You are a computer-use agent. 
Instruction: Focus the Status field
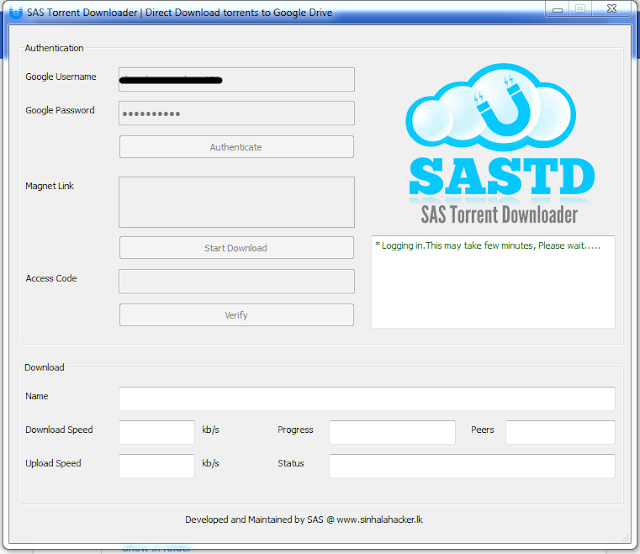coord(471,466)
